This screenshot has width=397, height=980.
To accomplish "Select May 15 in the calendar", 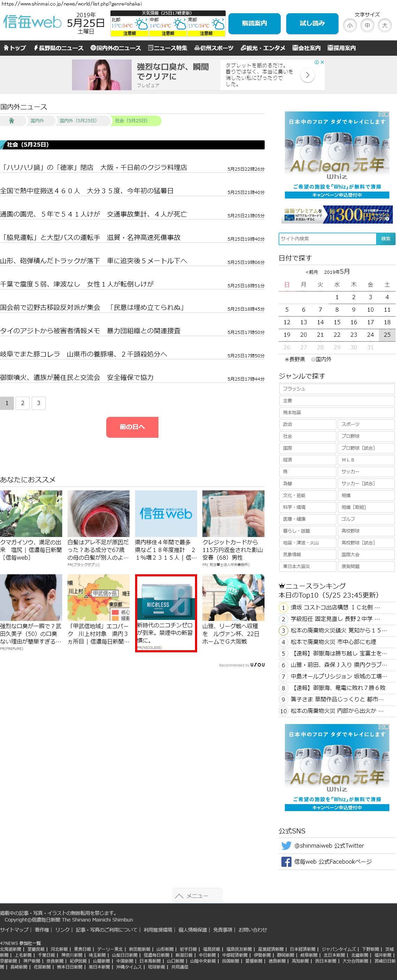I will pyautogui.click(x=337, y=322).
